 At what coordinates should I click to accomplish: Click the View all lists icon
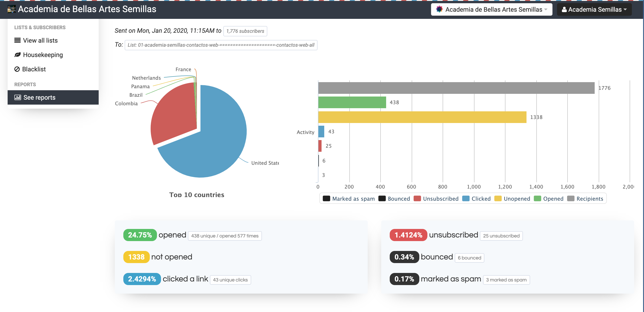pos(17,40)
